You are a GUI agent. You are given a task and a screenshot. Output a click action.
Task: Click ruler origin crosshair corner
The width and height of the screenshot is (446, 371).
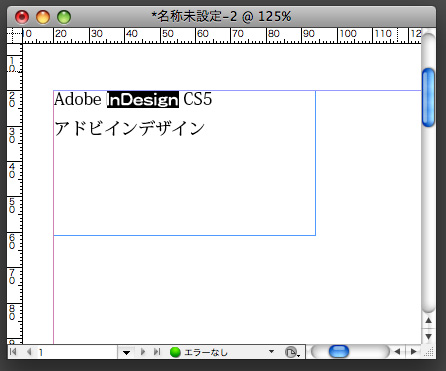pos(15,36)
